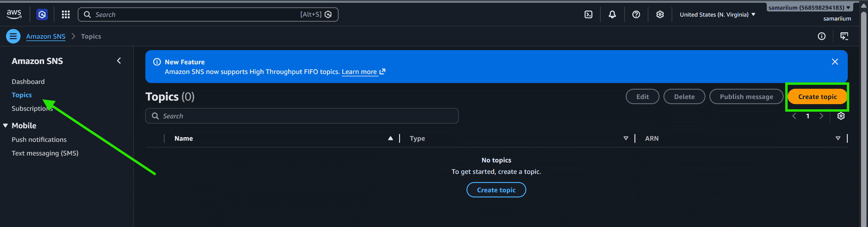Open the console shortcut icon beside AWS logo
This screenshot has height=227, width=868.
(42, 14)
